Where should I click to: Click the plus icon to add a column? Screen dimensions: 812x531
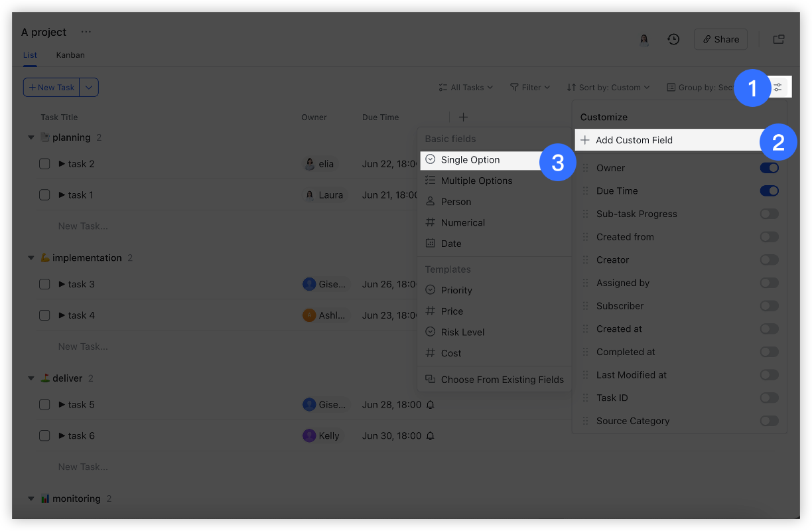click(463, 117)
